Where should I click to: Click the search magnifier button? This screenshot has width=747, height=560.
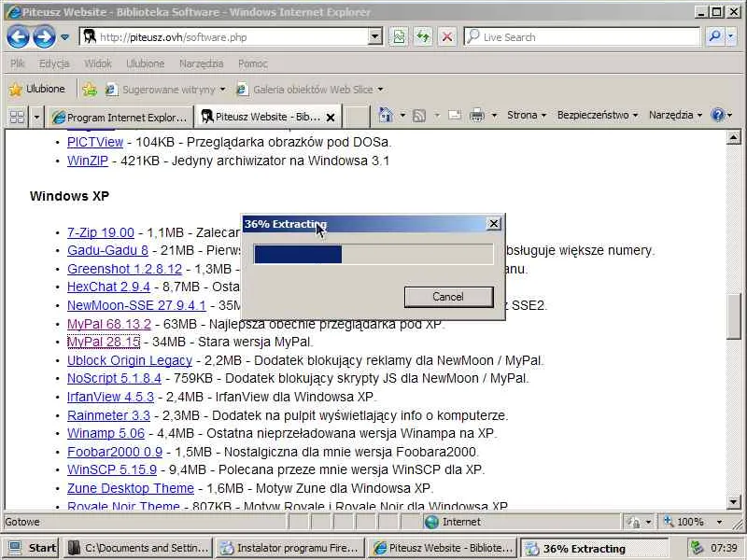tap(714, 36)
